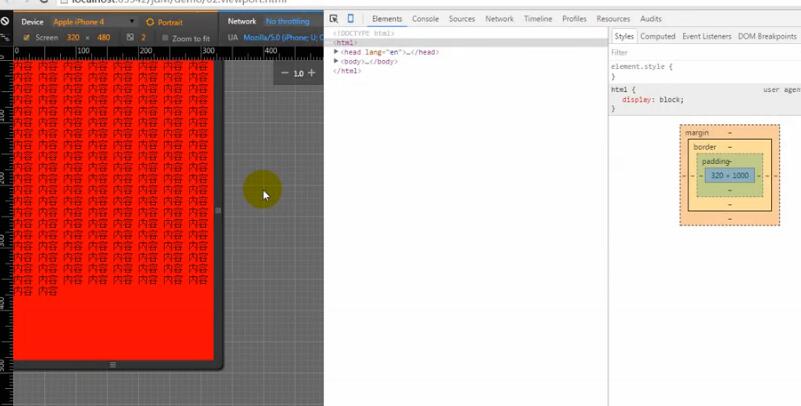
Task: Click the element.style rule
Action: [642, 66]
